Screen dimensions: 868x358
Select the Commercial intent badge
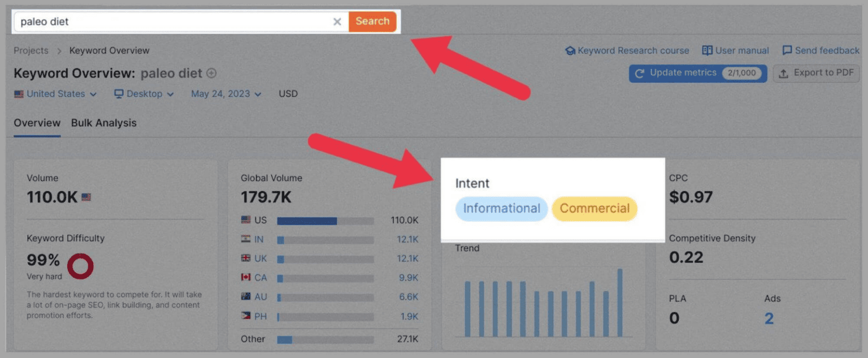pos(594,209)
